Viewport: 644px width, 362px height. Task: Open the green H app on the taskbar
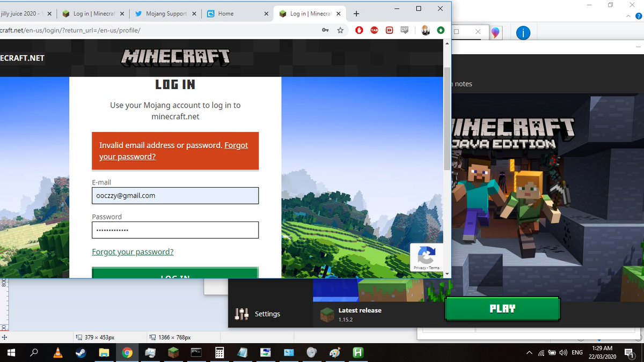[358, 353]
